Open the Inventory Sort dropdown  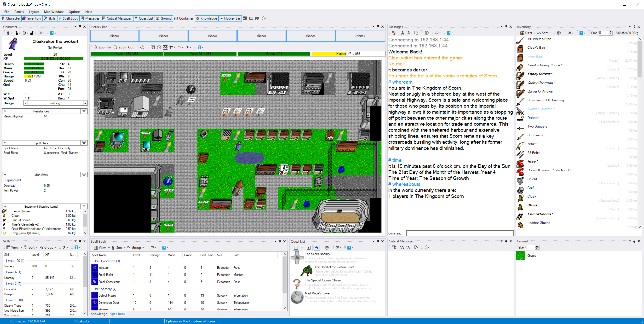coord(544,33)
